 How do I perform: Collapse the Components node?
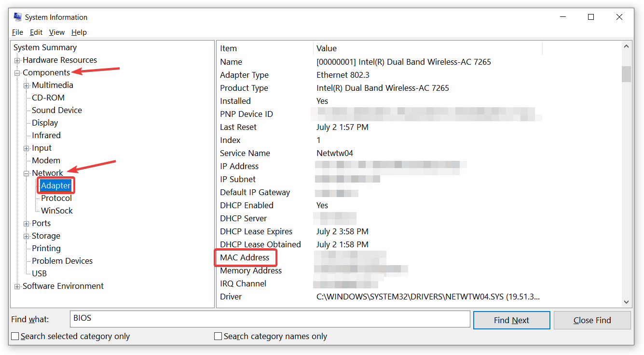[17, 73]
